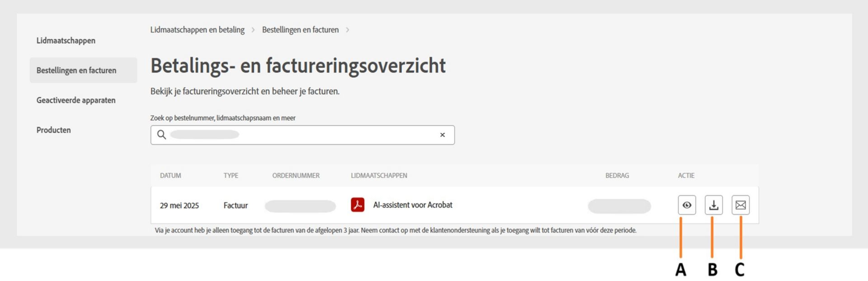Follow the Lidmaatschappen en betaling breadcrumb
The width and height of the screenshot is (868, 281).
(x=197, y=30)
